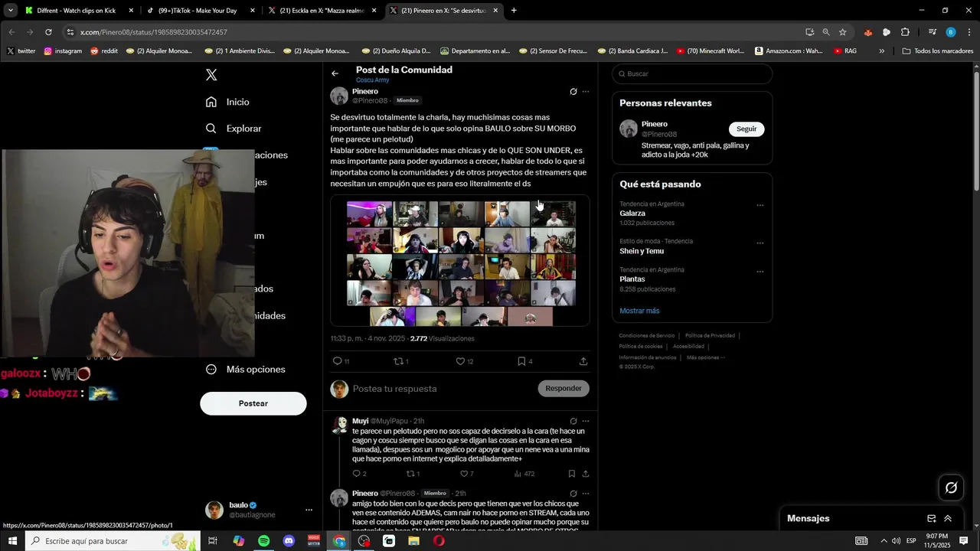The width and height of the screenshot is (980, 551).
Task: Share the main post via share icon
Action: (x=583, y=361)
